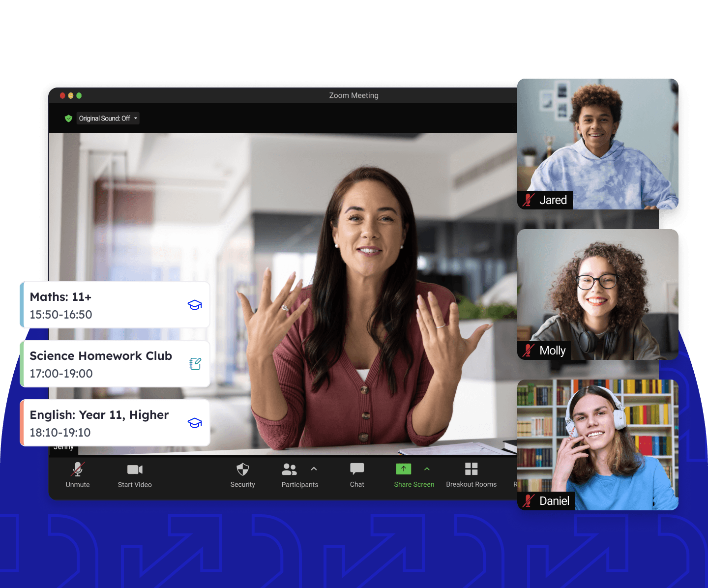This screenshot has width=708, height=588.
Task: Minimize the Zoom window with yellow button
Action: pos(71,95)
